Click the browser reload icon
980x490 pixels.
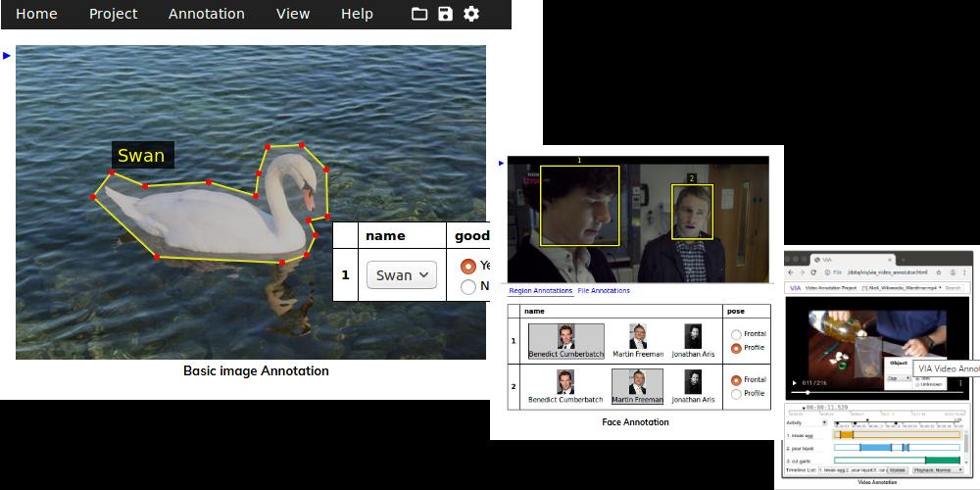pyautogui.click(x=813, y=271)
